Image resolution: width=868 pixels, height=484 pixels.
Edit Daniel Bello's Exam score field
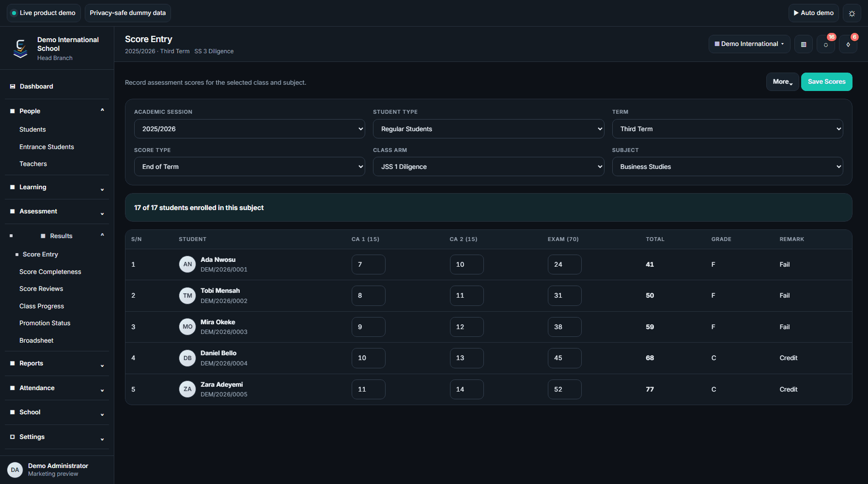(564, 358)
